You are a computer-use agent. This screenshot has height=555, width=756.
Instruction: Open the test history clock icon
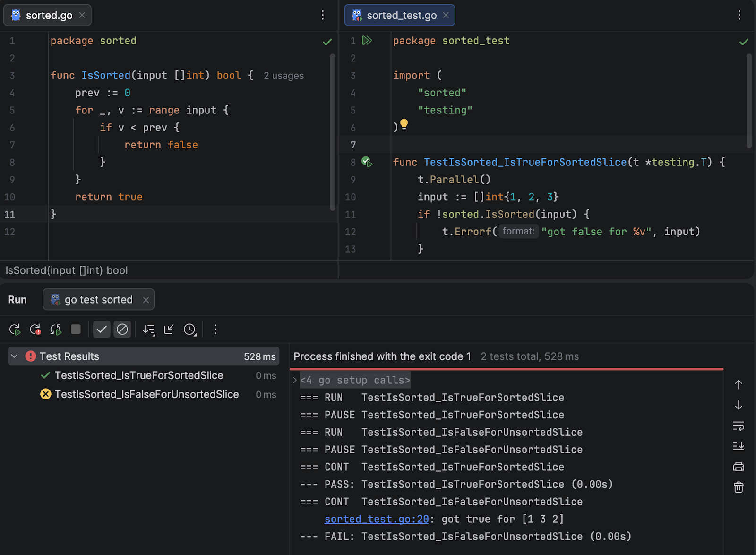(190, 330)
